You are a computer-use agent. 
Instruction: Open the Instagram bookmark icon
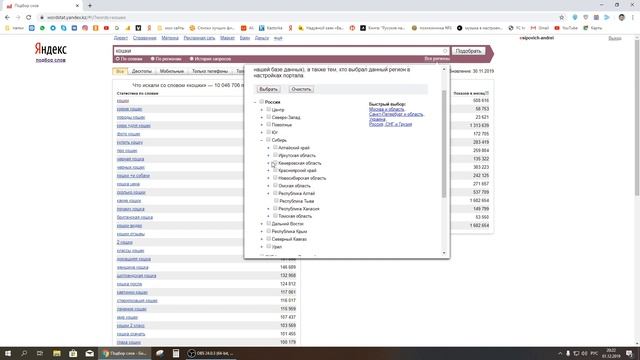click(x=85, y=28)
